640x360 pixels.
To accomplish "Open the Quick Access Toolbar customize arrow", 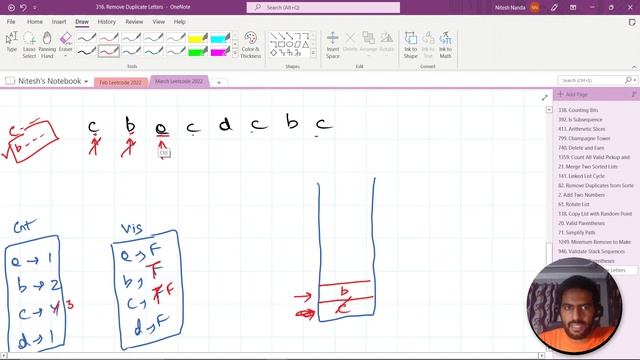I will [35, 7].
